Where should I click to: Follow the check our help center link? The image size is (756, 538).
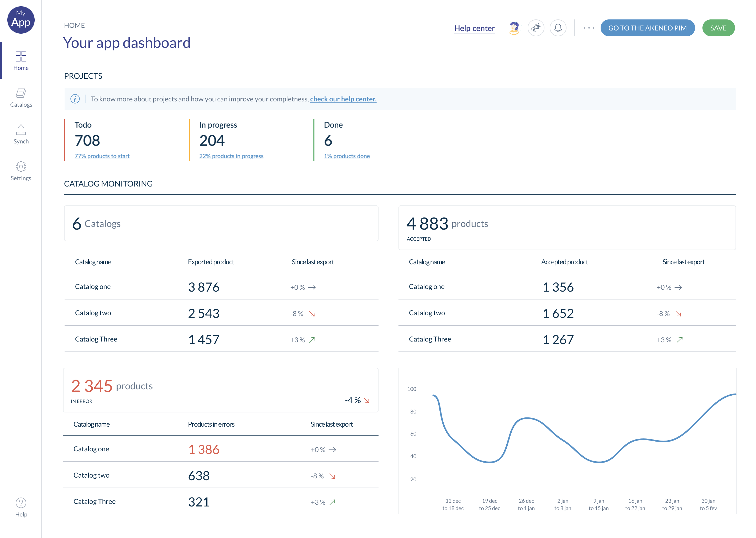[343, 99]
